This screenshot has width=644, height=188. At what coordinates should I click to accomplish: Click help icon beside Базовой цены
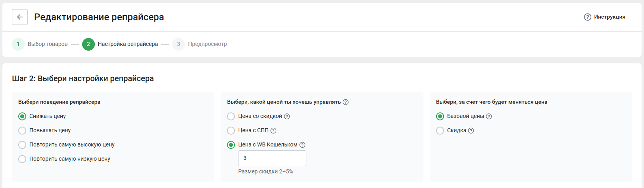pyautogui.click(x=489, y=116)
